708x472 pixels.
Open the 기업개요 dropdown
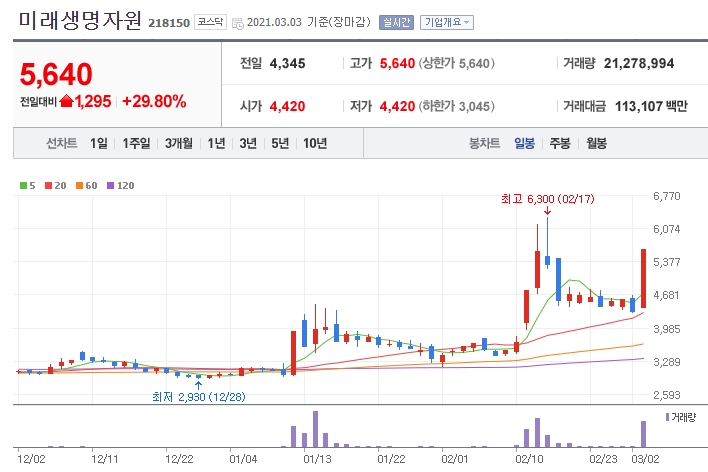coord(447,22)
